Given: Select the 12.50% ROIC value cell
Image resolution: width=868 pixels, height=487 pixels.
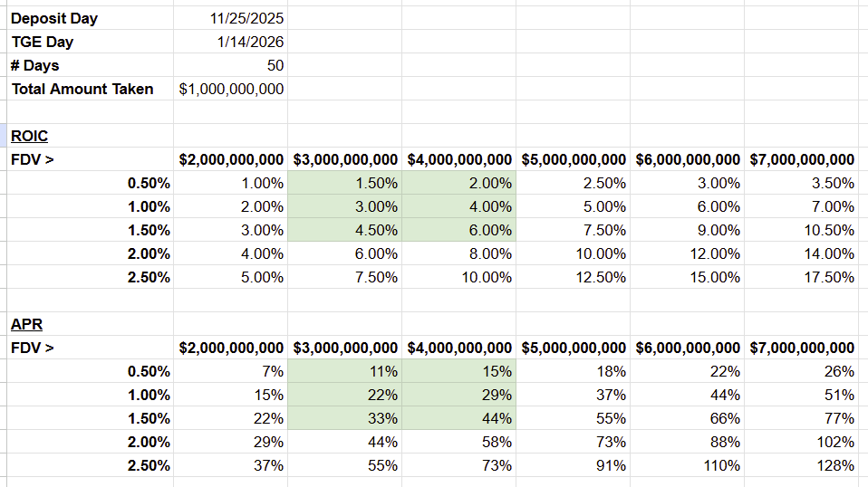Looking at the screenshot, I should (x=604, y=277).
